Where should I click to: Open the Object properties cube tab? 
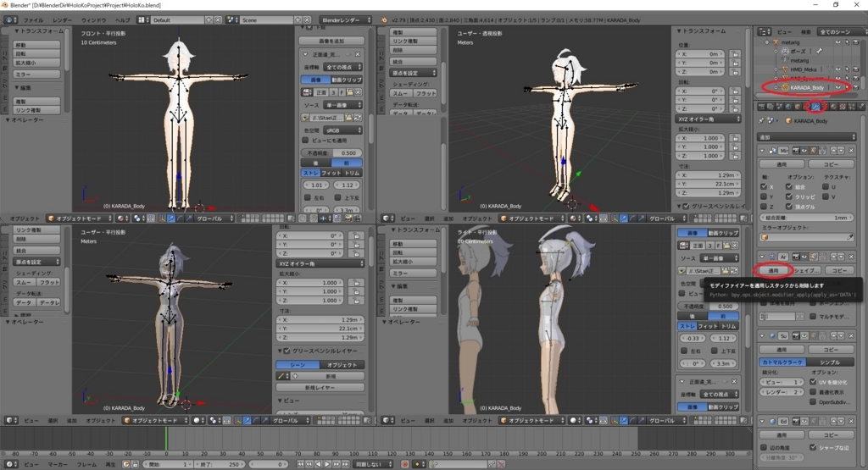(x=797, y=107)
